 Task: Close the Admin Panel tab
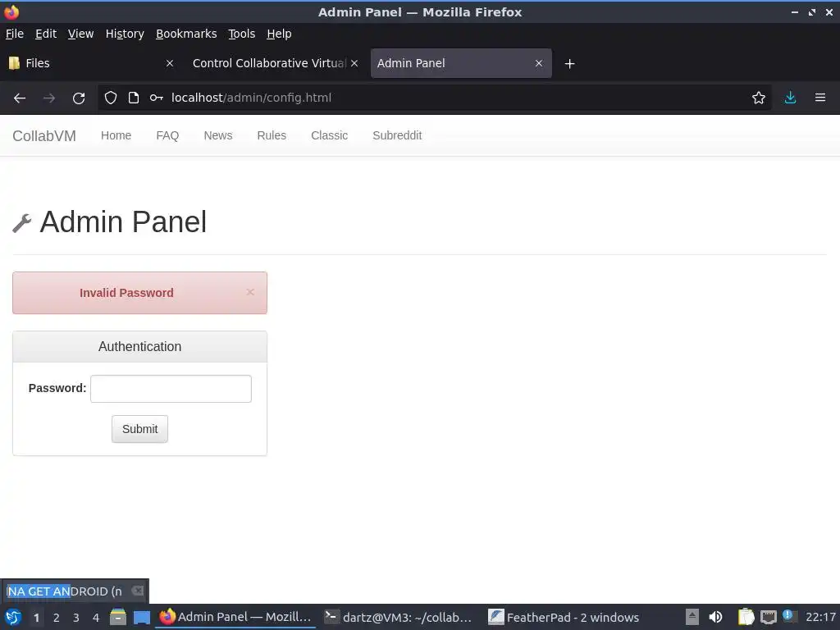539,63
